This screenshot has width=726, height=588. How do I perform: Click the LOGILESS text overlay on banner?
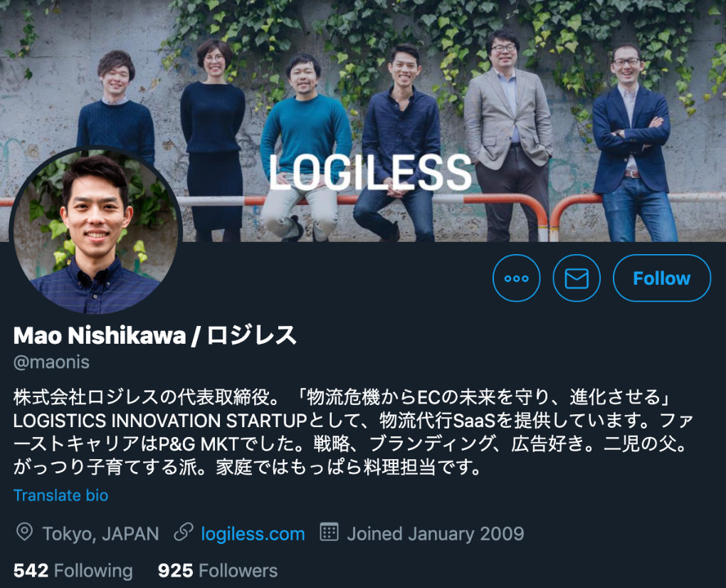click(x=370, y=172)
